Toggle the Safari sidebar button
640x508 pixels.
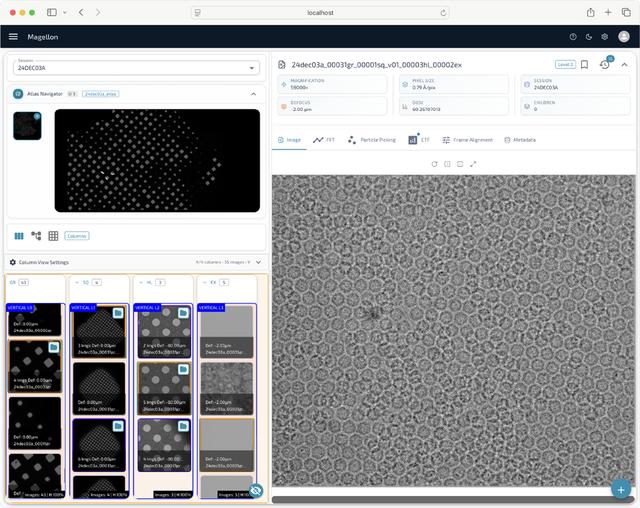pyautogui.click(x=52, y=12)
